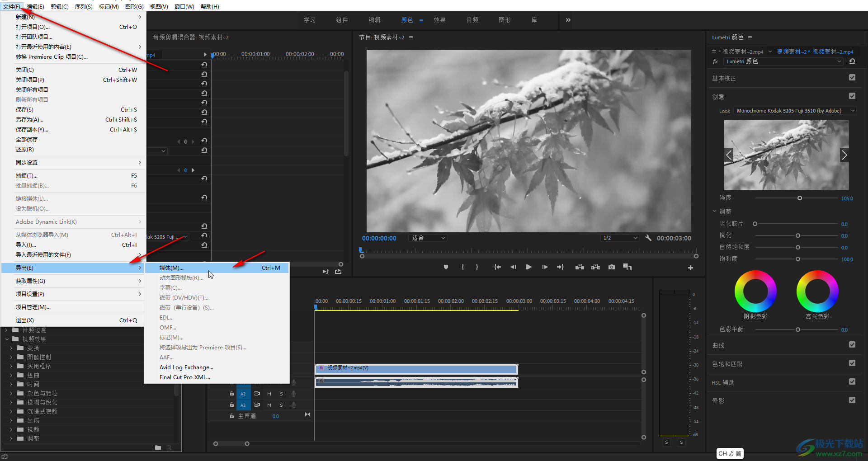Mute audio track A2
The width and height of the screenshot is (868, 461).
269,394
